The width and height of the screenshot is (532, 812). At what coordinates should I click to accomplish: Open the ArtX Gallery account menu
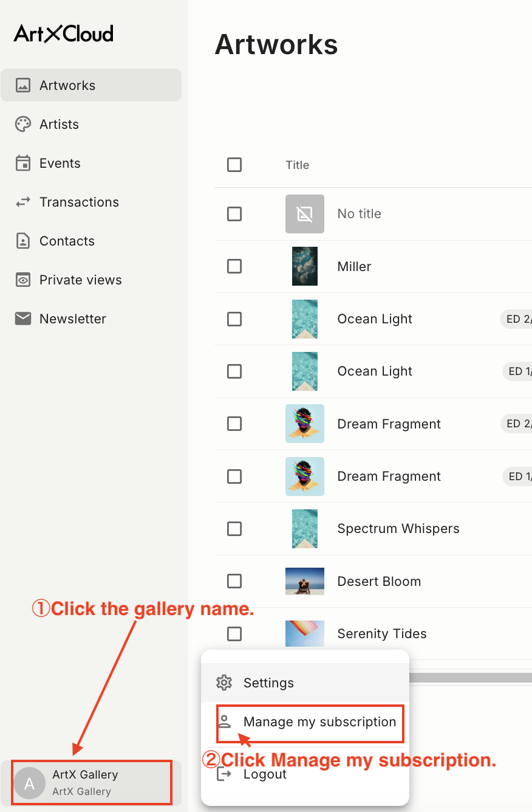pos(91,783)
